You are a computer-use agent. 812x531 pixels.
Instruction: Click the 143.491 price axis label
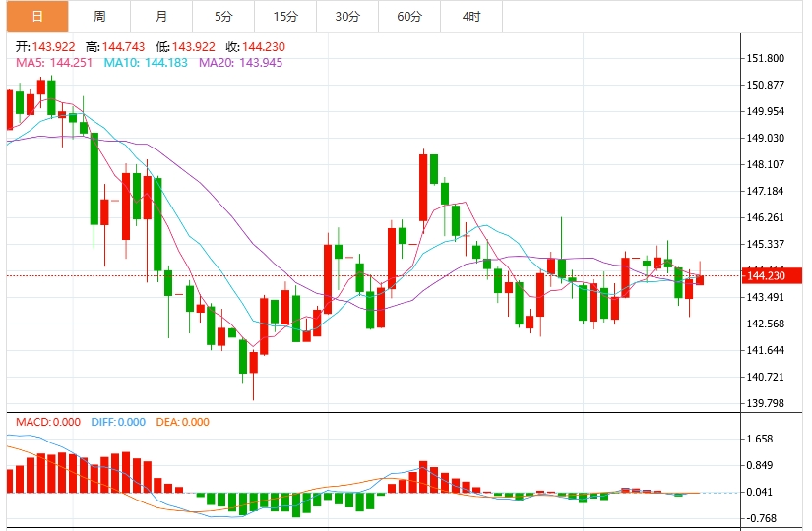[x=766, y=298]
